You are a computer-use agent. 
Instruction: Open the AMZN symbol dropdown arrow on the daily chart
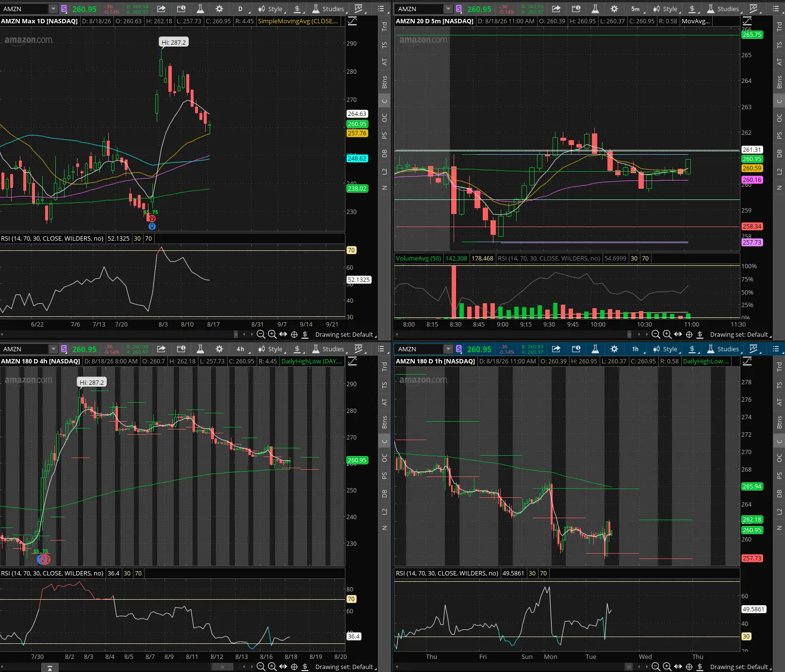point(53,9)
